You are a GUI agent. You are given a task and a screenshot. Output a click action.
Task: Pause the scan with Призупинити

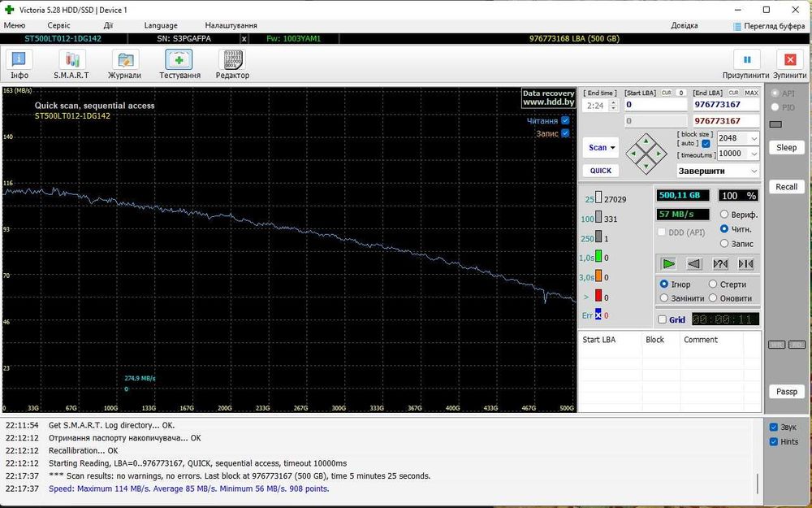tap(746, 60)
